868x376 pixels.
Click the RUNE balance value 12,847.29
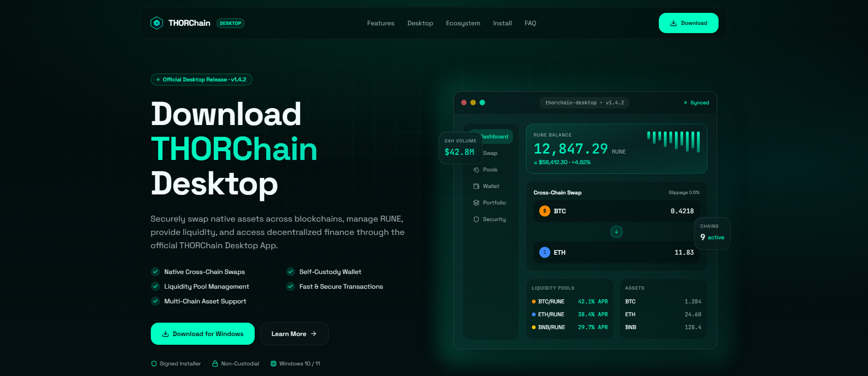click(x=571, y=149)
